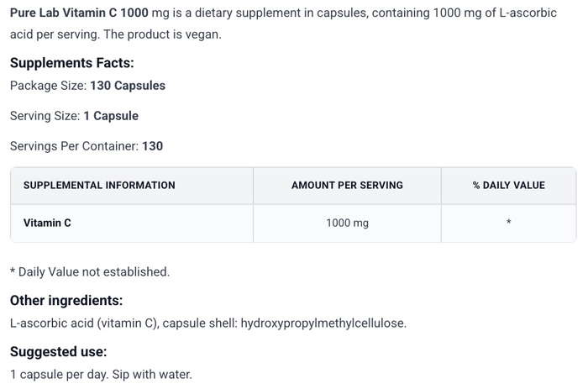Click the "SUPPLEMENTAL INFORMATION" column header
Image resolution: width=588 pixels, height=389 pixels.
(99, 185)
